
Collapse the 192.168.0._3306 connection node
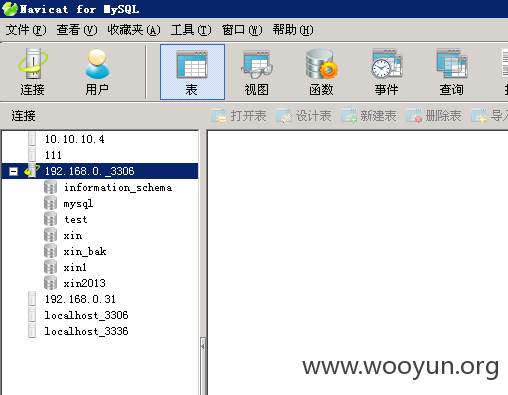click(13, 171)
